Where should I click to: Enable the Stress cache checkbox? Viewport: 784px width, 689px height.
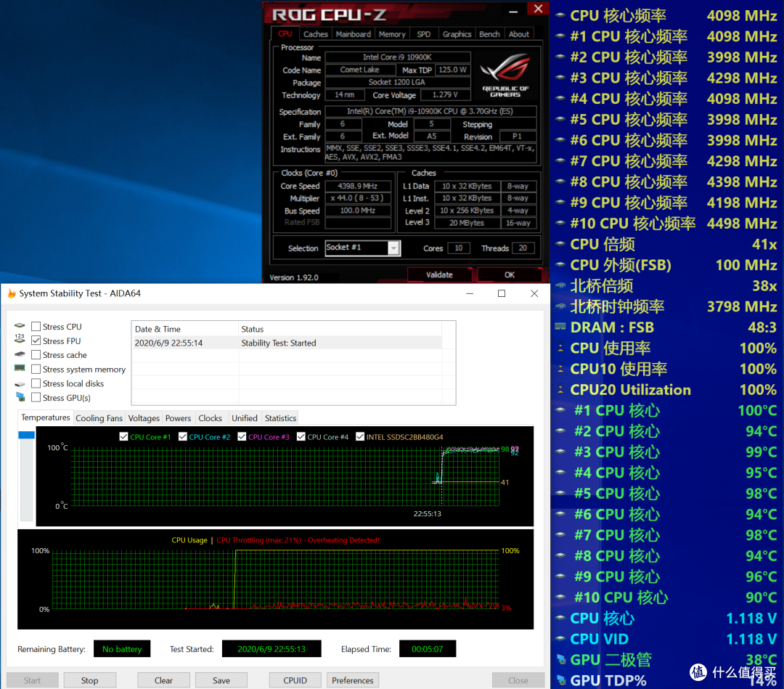pos(36,354)
